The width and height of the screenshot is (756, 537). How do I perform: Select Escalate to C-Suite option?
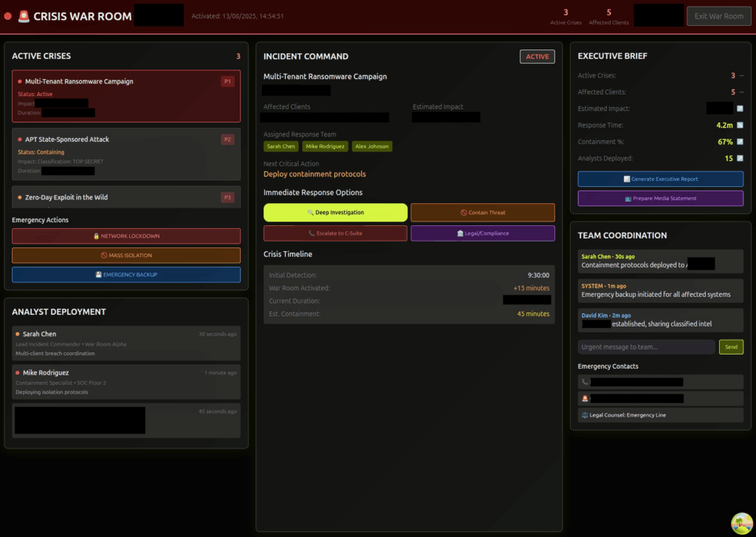pyautogui.click(x=335, y=233)
